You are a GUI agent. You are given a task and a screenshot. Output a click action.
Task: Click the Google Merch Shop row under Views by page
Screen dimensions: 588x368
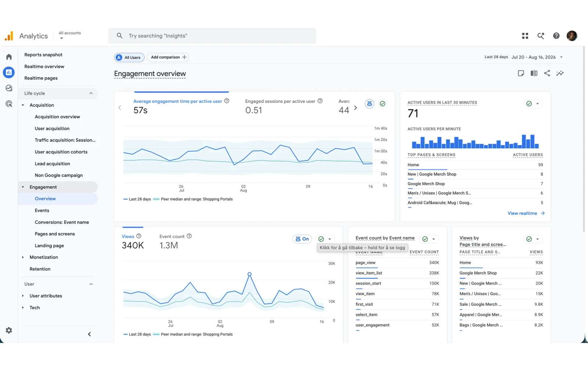pyautogui.click(x=501, y=273)
